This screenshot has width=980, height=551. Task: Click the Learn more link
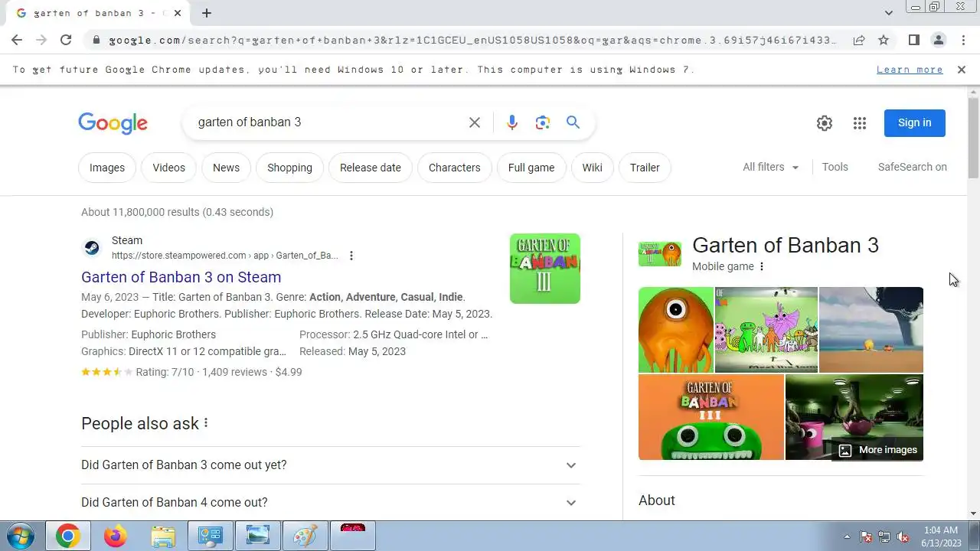(x=910, y=70)
